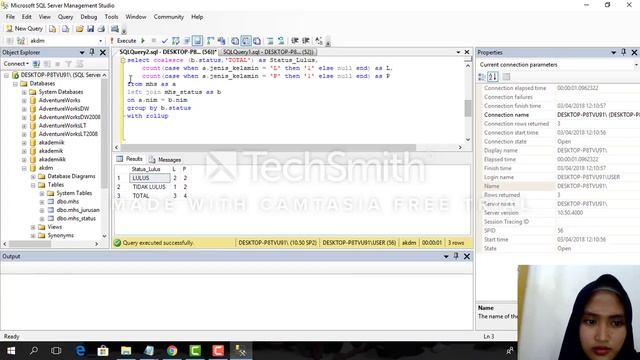Increase indent of the query text
The height and width of the screenshot is (360, 640).
(305, 41)
